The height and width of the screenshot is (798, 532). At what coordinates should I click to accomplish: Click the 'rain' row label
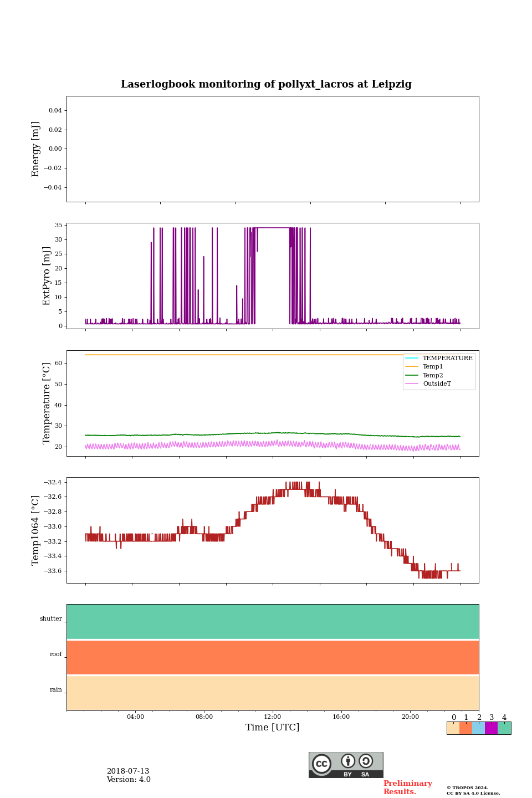coord(56,690)
